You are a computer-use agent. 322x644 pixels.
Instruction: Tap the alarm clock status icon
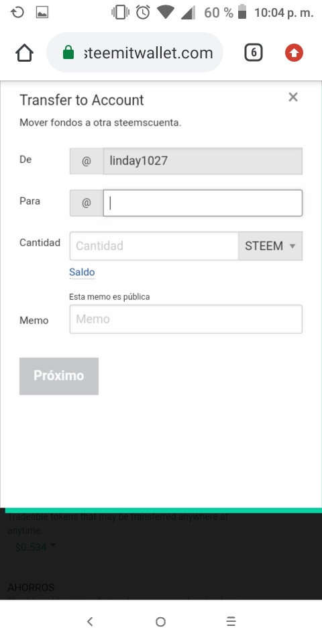click(x=143, y=12)
